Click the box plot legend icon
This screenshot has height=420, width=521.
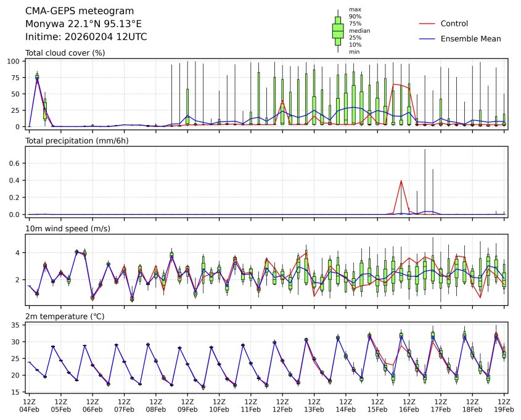click(338, 30)
